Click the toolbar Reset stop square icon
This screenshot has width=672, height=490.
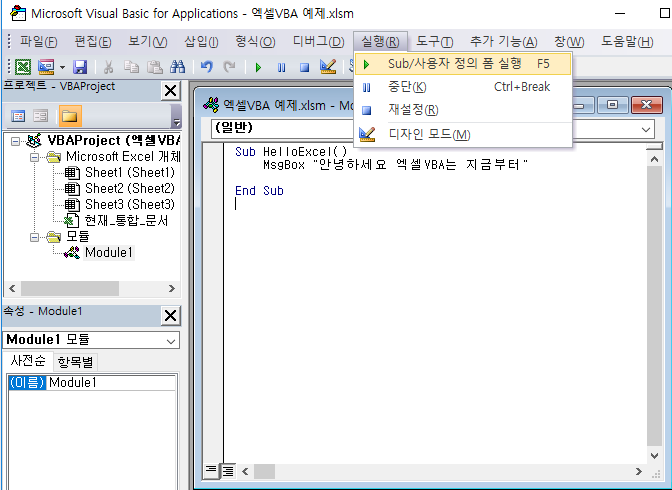tap(304, 67)
